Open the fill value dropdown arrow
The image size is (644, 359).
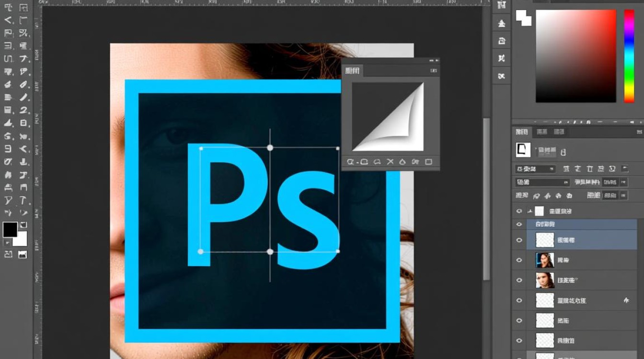[623, 195]
